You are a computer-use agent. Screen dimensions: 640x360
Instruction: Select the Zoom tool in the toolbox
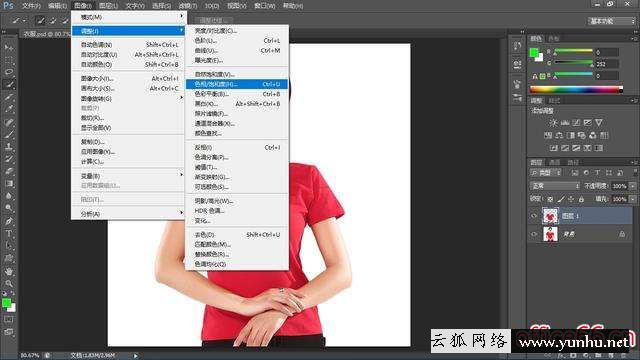pyautogui.click(x=9, y=283)
